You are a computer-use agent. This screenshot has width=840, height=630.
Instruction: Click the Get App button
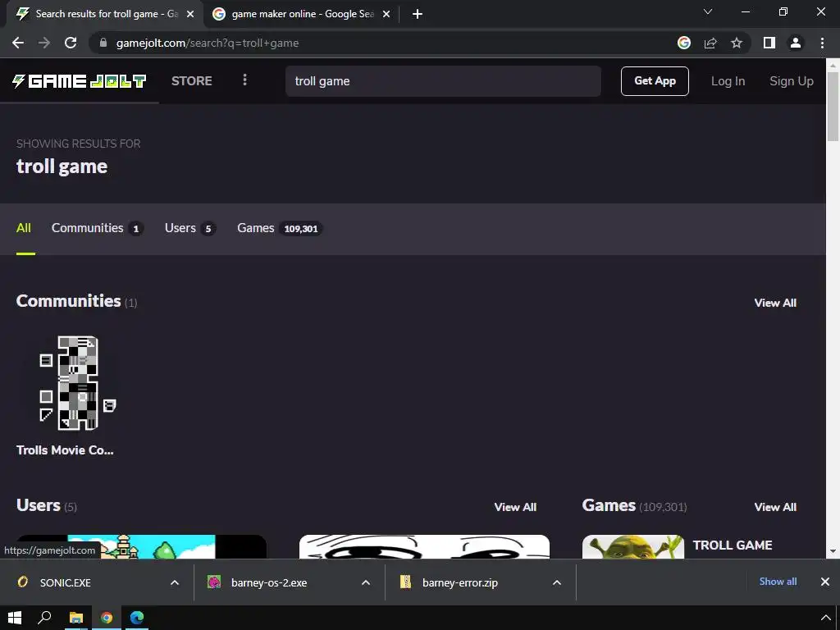(x=655, y=81)
